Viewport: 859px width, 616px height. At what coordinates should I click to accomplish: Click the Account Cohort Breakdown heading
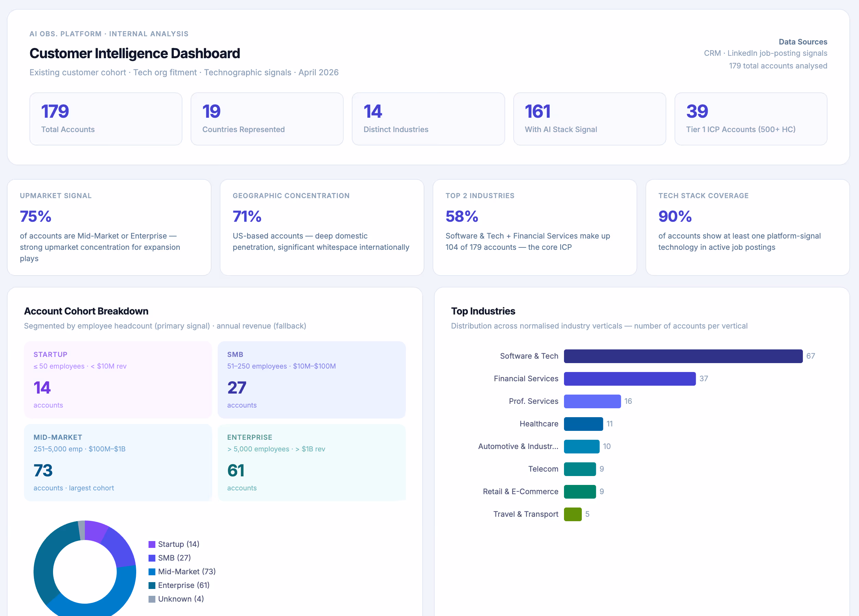pos(86,311)
